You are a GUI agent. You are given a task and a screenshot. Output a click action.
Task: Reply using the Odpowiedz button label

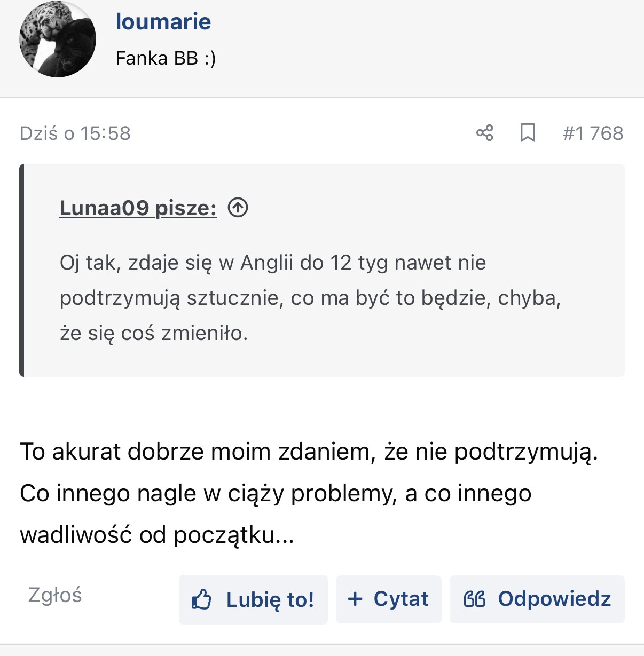pos(554,599)
